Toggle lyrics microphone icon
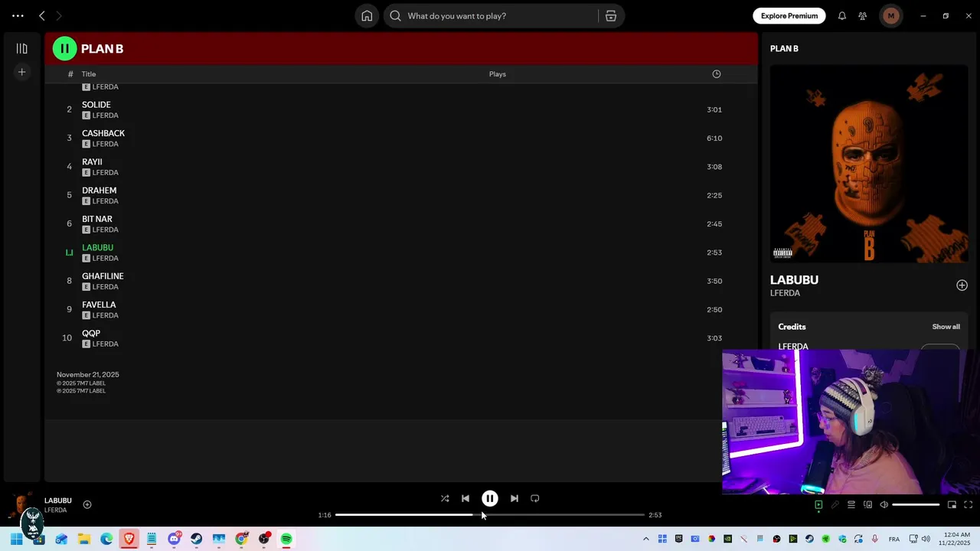The width and height of the screenshot is (980, 551). (x=835, y=504)
